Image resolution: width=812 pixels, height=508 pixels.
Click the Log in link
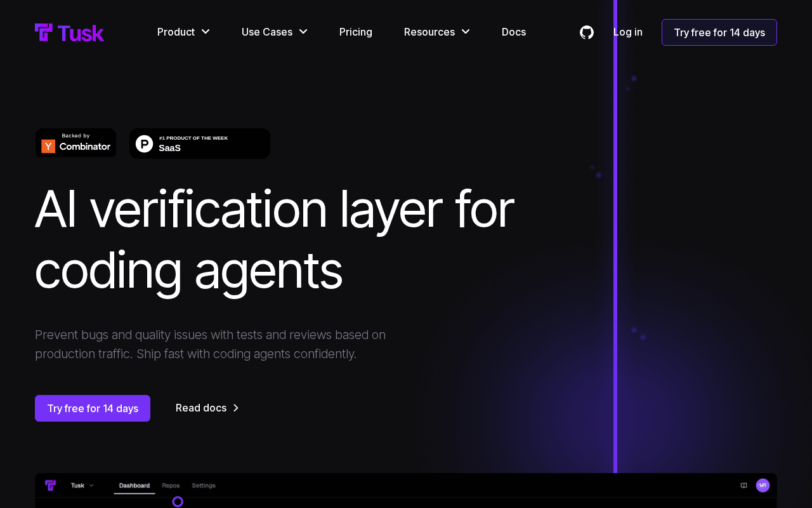pos(628,32)
